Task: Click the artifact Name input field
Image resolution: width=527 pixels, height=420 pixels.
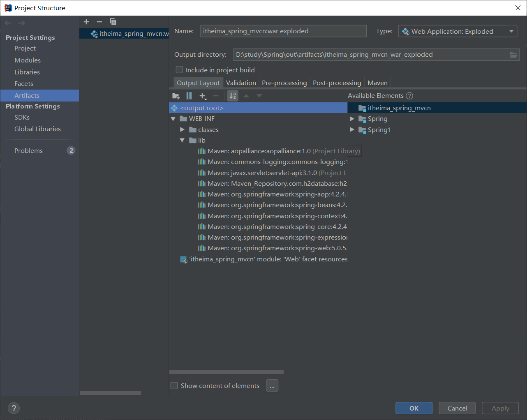Action: coord(283,31)
